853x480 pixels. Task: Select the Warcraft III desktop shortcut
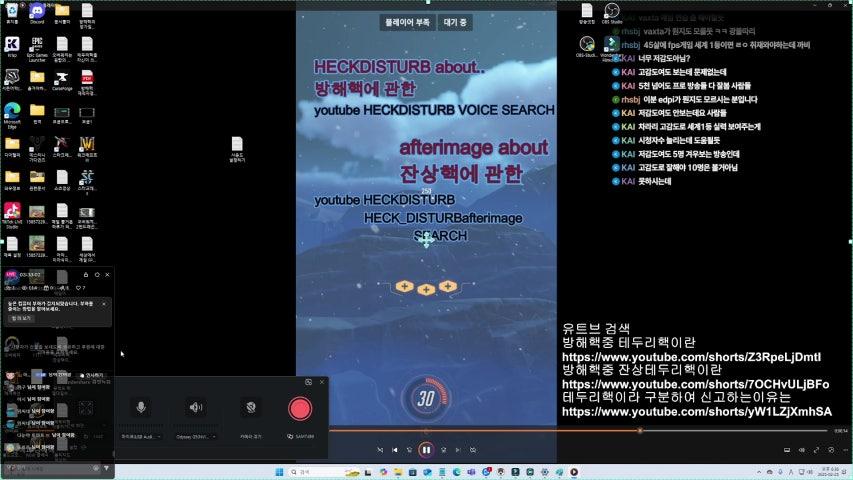tap(87, 148)
